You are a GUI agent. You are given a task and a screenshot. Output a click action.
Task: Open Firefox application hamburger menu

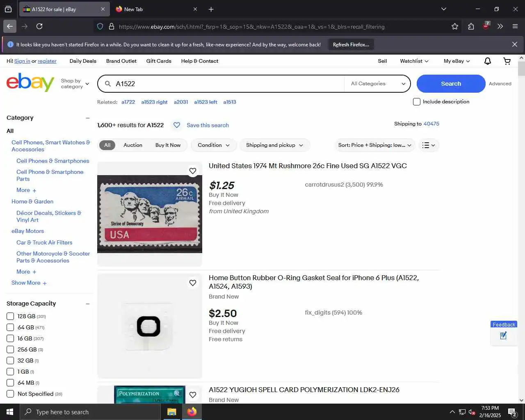point(515,26)
